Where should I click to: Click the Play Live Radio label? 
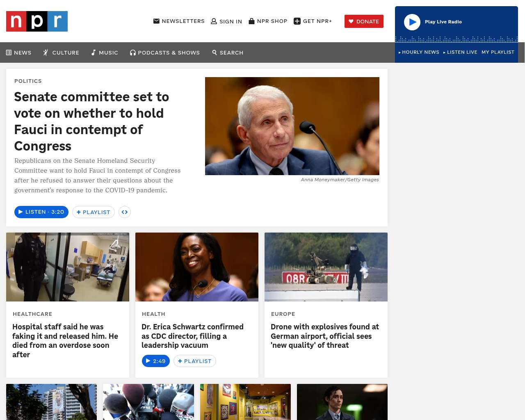(x=443, y=22)
